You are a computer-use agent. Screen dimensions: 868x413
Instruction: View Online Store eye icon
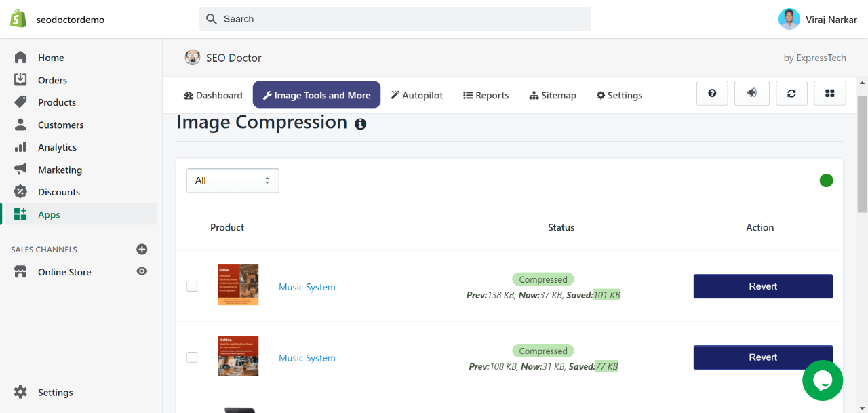[142, 271]
